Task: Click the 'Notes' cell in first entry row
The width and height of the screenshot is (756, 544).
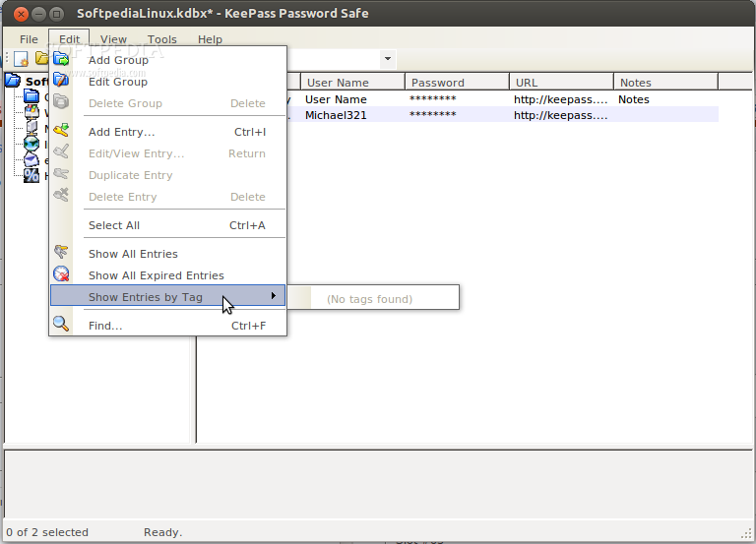Action: click(634, 99)
